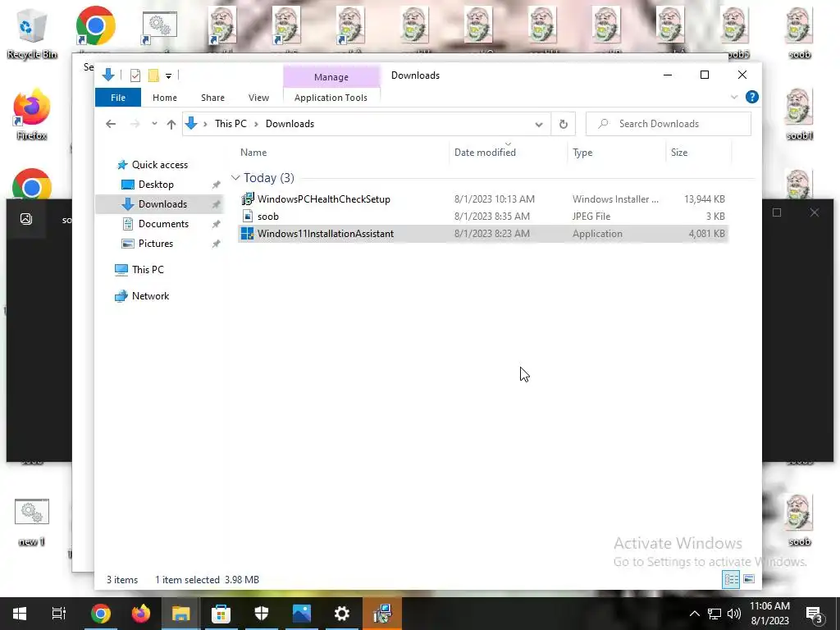This screenshot has width=840, height=630.
Task: Open the notification center
Action: click(815, 614)
